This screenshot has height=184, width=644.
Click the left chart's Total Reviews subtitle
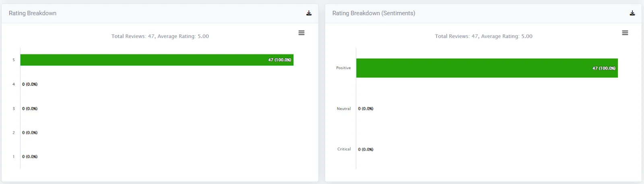[x=160, y=36]
